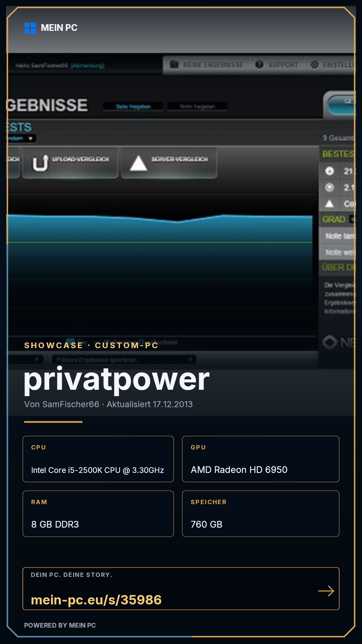Click the question mark icon next to Support
This screenshot has height=644, width=362.
coord(259,64)
